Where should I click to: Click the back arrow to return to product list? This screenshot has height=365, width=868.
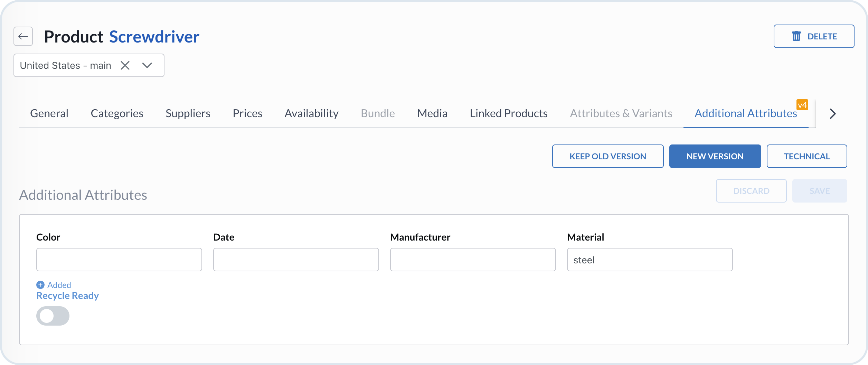(23, 36)
